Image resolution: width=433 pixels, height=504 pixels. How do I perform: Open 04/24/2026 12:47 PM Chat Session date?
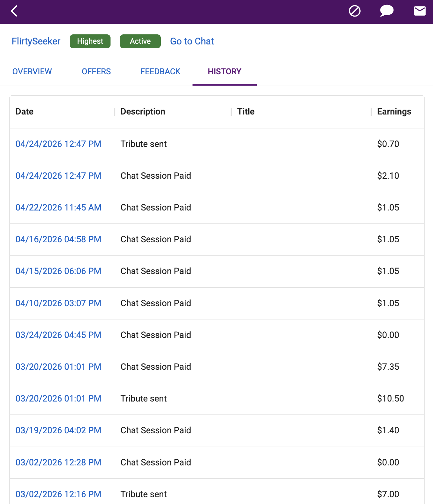pyautogui.click(x=58, y=175)
